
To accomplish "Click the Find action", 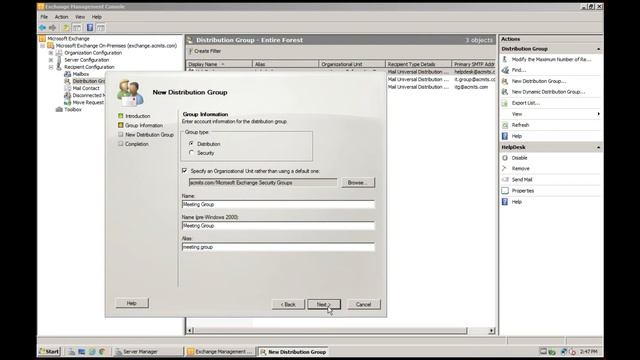I will point(519,70).
